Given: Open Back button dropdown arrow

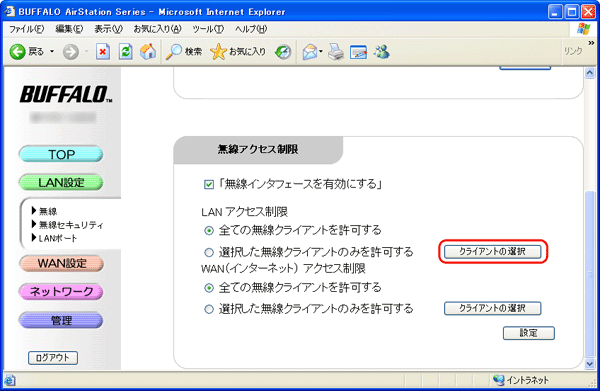Looking at the screenshot, I should click(52, 52).
